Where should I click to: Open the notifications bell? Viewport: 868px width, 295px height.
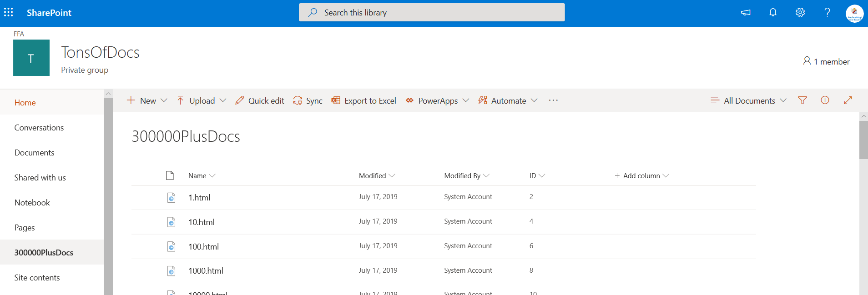pyautogui.click(x=772, y=12)
